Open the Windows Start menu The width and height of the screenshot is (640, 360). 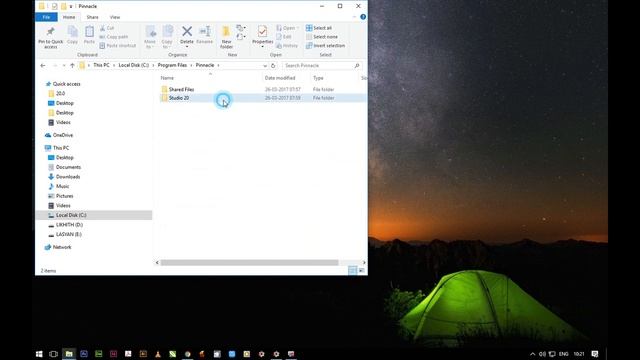[x=39, y=354]
